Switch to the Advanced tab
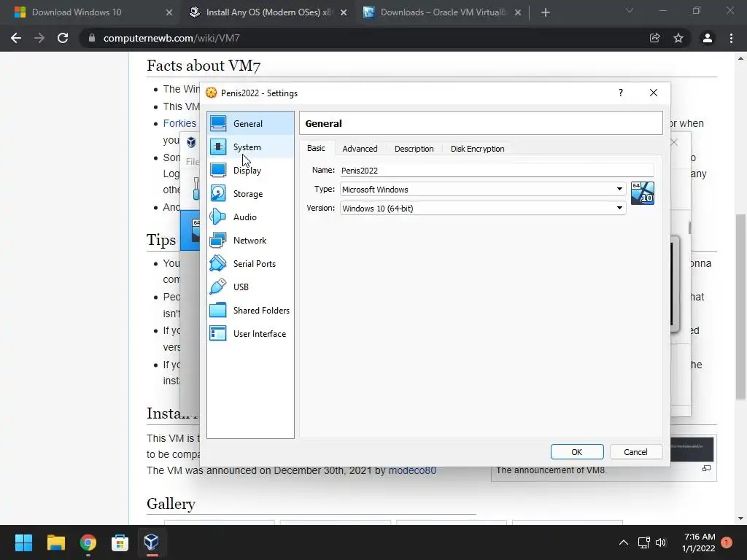747x560 pixels. coord(360,149)
